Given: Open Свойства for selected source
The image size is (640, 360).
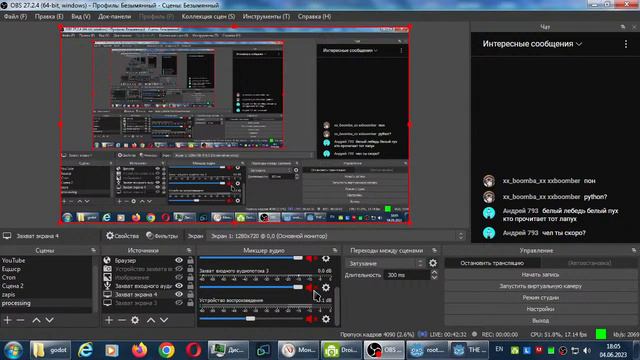Looking at the screenshot, I should 122,236.
